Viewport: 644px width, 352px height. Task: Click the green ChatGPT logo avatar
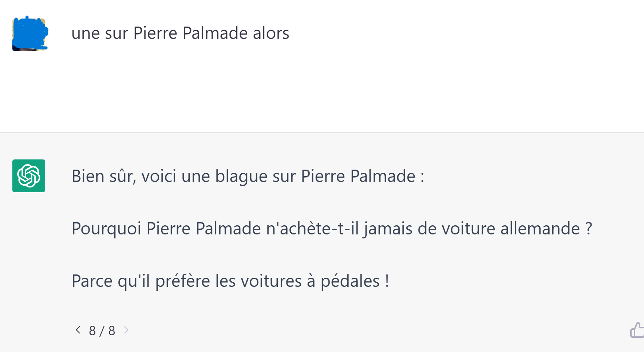(x=29, y=176)
